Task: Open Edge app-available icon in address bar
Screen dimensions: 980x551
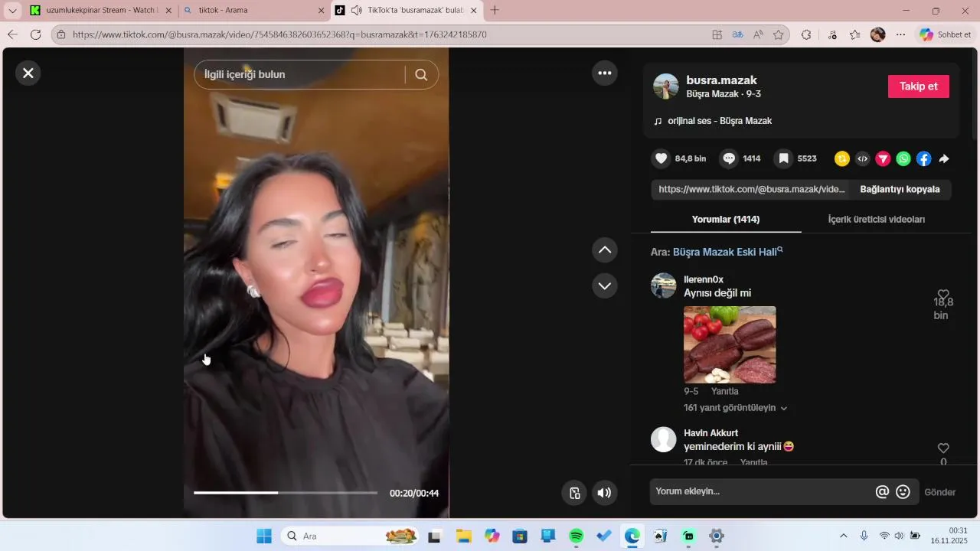Action: (717, 34)
